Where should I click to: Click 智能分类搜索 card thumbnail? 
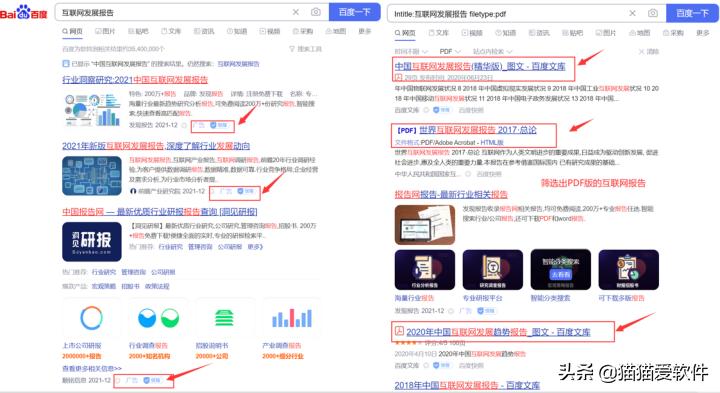coord(561,270)
